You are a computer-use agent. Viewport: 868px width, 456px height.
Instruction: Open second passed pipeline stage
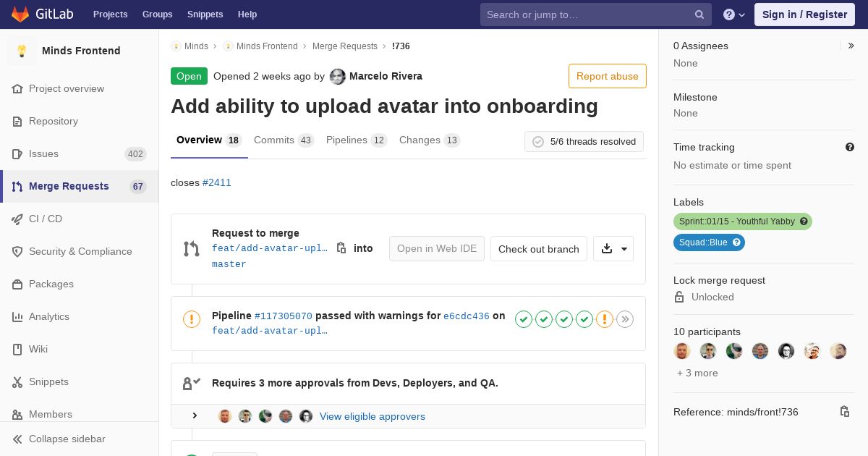(x=544, y=319)
